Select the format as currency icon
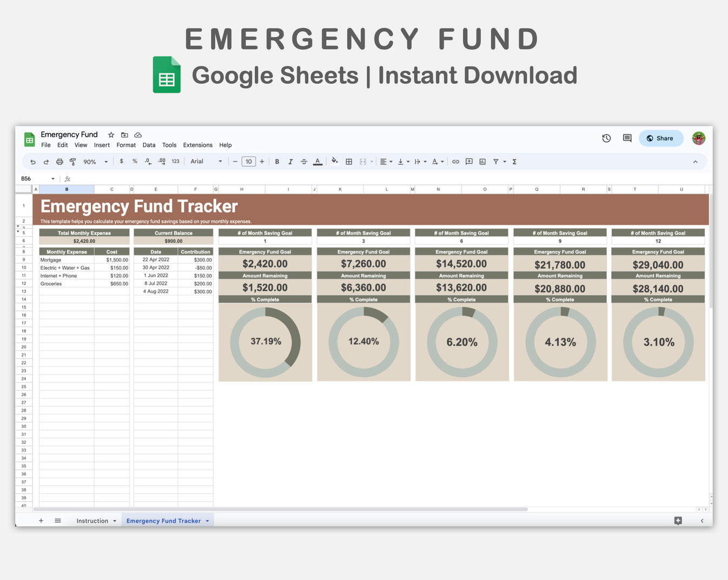The height and width of the screenshot is (580, 728). tap(121, 162)
